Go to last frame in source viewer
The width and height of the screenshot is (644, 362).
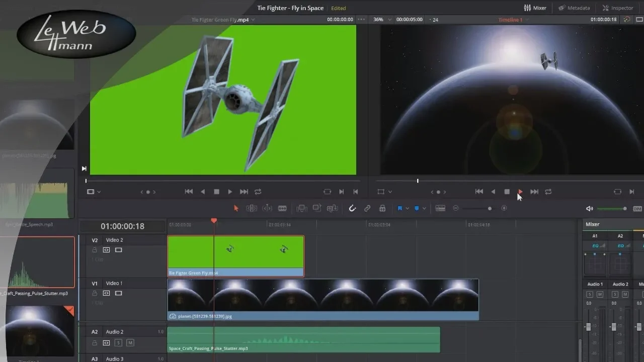click(244, 192)
